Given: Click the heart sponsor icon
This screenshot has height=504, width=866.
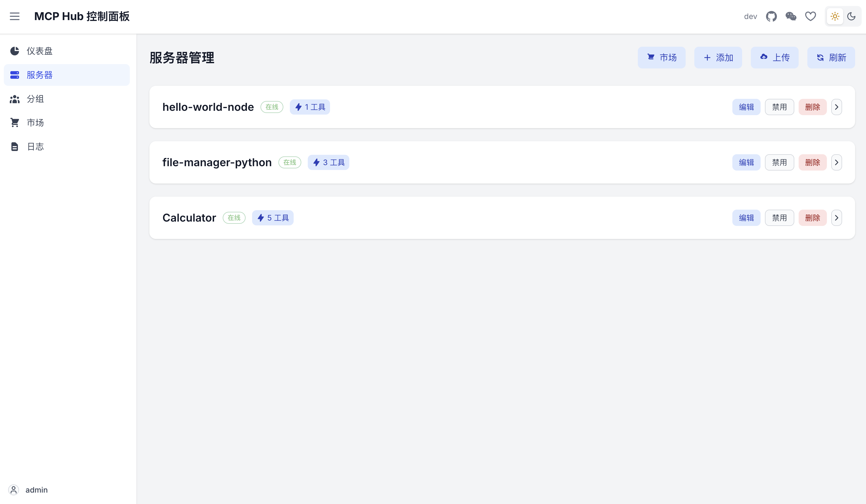Looking at the screenshot, I should coord(810,16).
